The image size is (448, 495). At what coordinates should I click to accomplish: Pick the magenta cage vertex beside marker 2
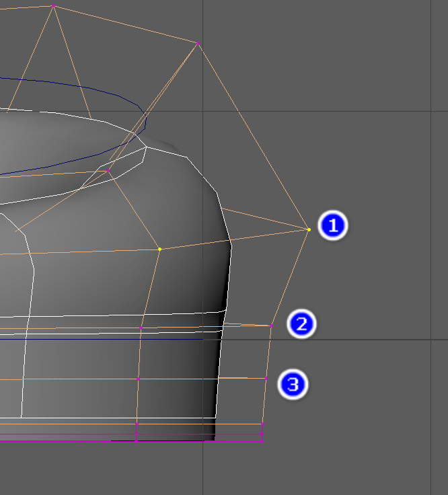271,326
